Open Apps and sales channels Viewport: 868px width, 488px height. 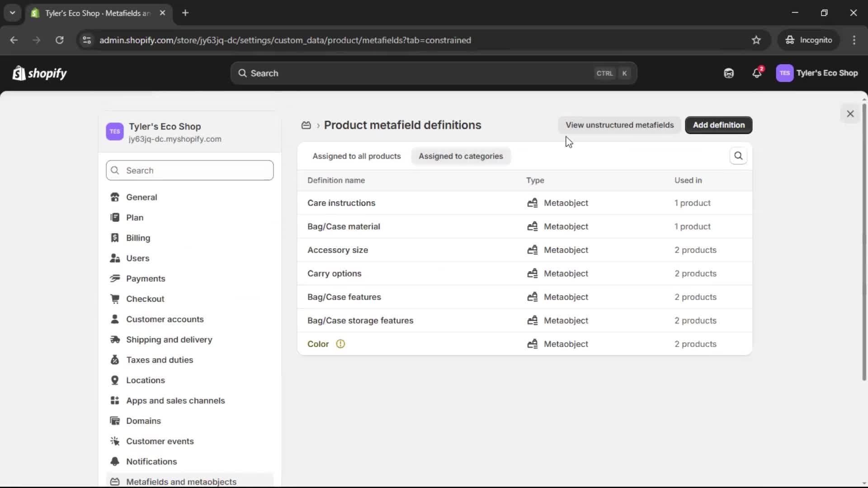tap(176, 401)
